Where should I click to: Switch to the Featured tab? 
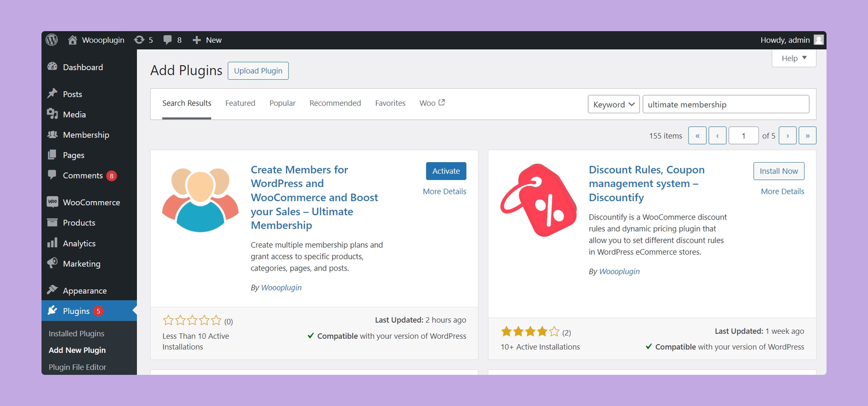click(x=240, y=103)
